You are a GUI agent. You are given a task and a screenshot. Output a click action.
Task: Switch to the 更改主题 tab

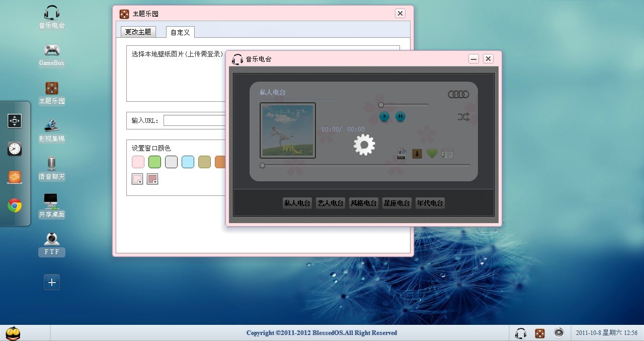click(x=138, y=31)
